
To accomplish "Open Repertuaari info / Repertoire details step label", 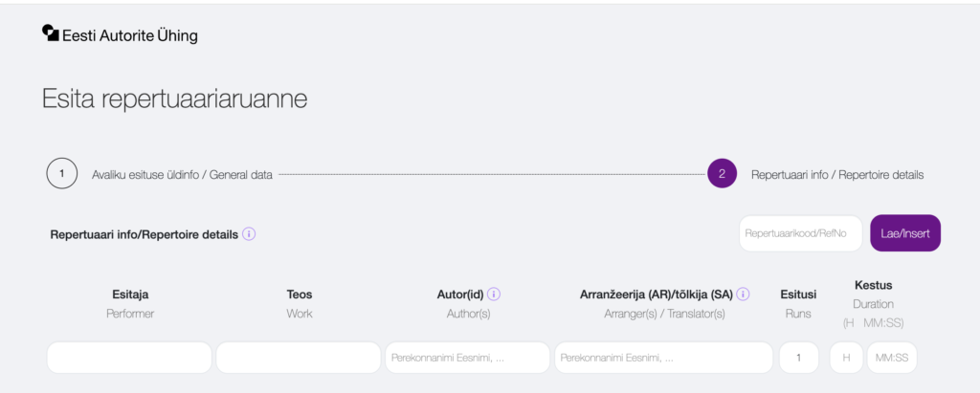I will (x=837, y=175).
